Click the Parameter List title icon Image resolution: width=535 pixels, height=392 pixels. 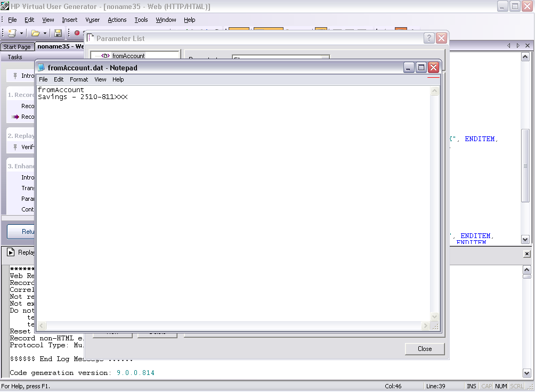90,38
